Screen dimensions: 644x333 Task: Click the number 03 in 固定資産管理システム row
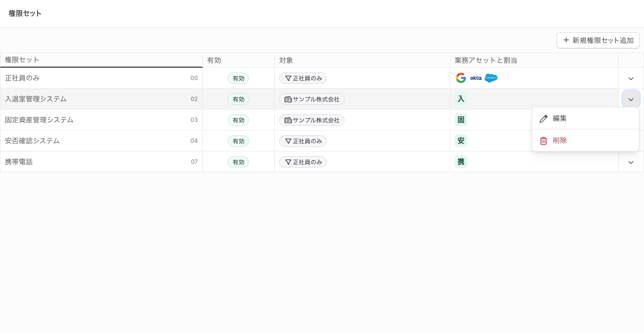coord(194,120)
